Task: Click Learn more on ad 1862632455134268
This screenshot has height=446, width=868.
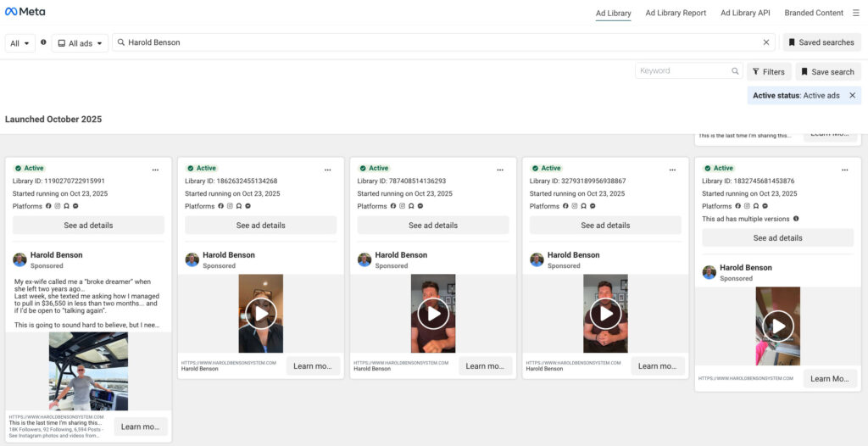Action: (x=314, y=365)
